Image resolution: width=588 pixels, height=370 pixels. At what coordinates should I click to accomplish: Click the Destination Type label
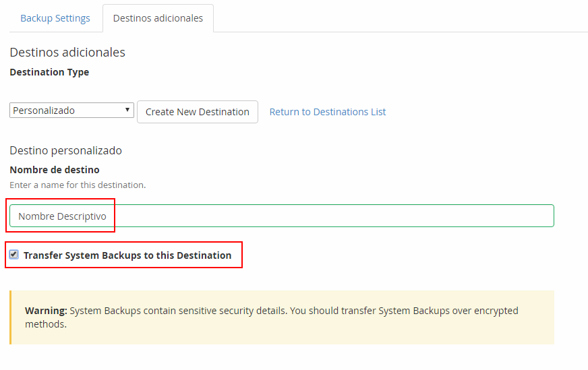(x=49, y=71)
